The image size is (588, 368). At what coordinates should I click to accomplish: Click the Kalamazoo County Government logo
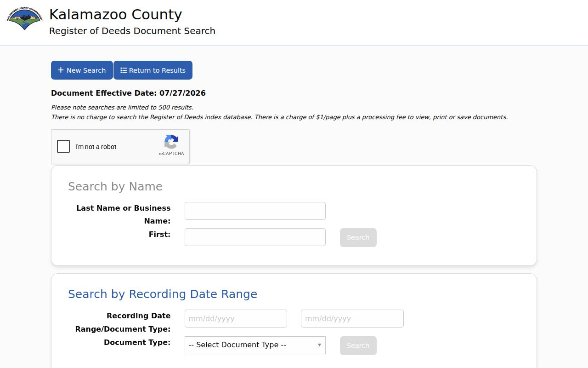click(24, 19)
